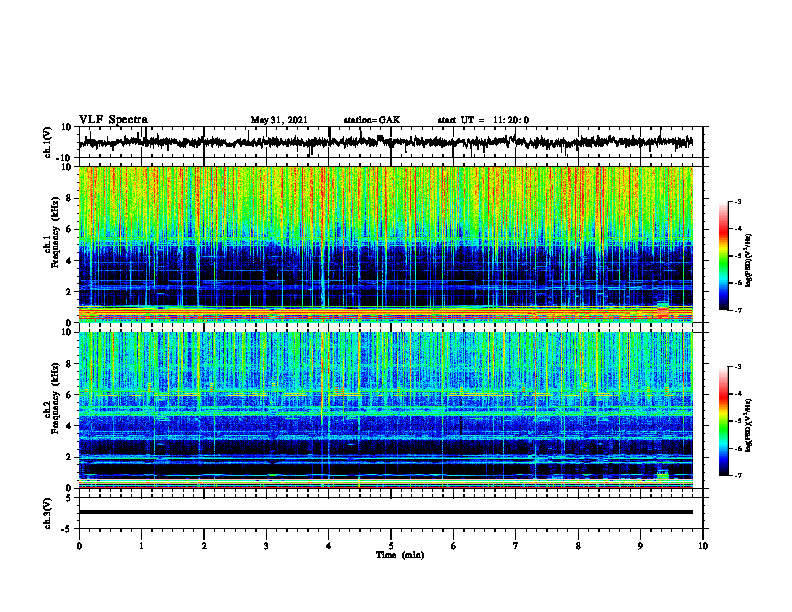Click time axis tick label "1"
Screen dimensions: 792x612
(x=141, y=546)
